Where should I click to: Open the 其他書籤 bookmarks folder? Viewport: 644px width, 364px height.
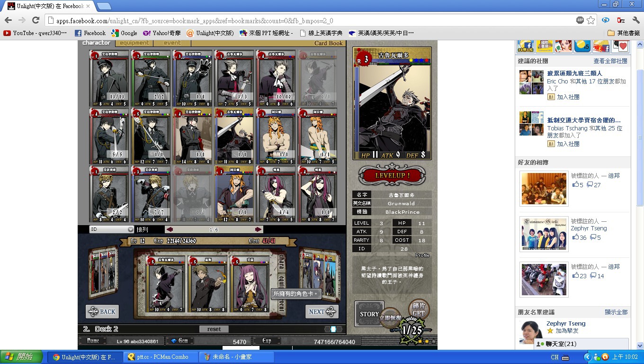point(624,33)
